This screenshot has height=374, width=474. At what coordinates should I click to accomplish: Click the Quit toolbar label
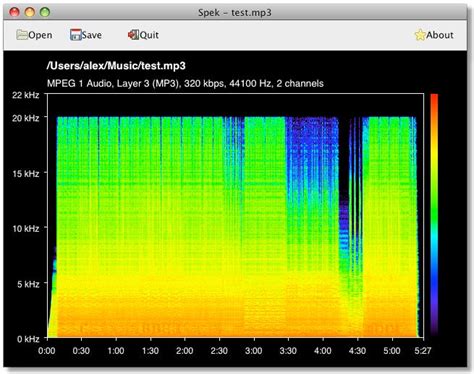(x=149, y=35)
